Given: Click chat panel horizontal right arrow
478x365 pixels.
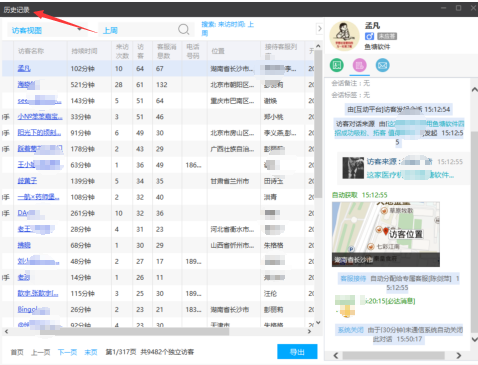Looking at the screenshot, I should tap(459, 355).
